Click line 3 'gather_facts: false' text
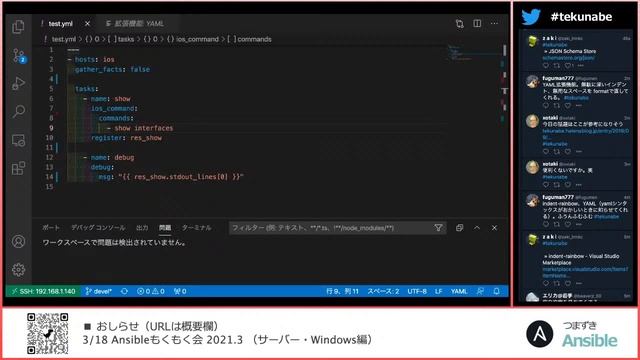The height and width of the screenshot is (360, 640). (112, 69)
